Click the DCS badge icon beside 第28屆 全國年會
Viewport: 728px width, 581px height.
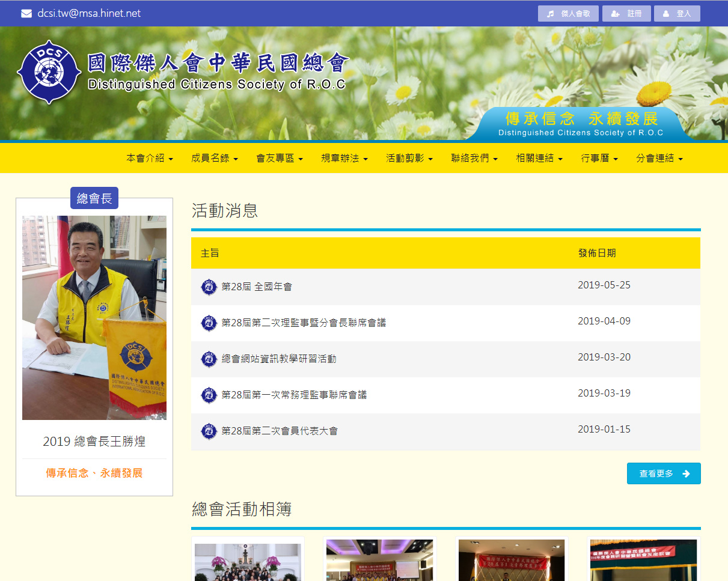209,287
